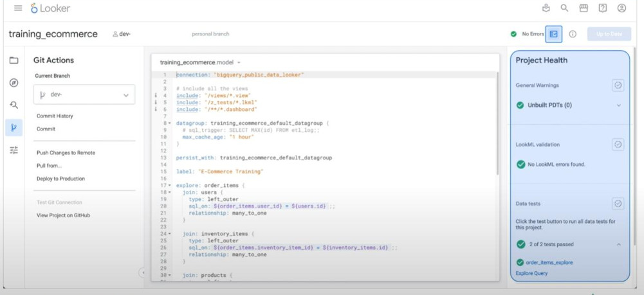Select the Git Actions branch icon
The image size is (644, 295).
14,128
